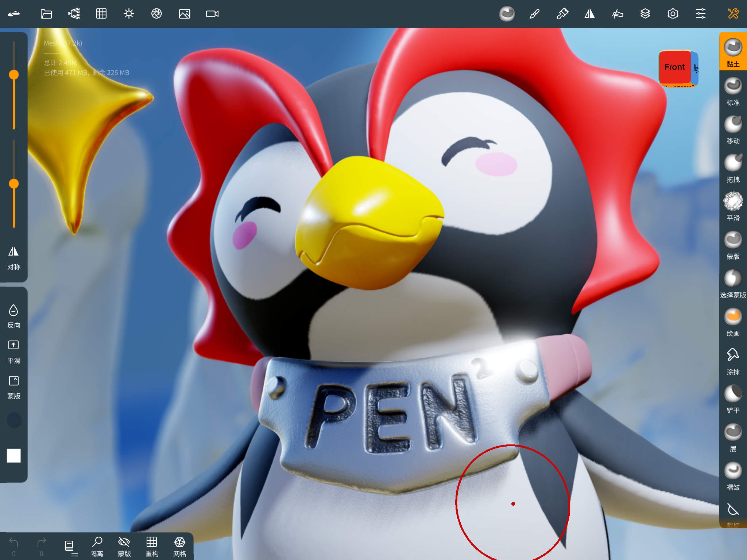747x560 pixels.
Task: Select the Clay (黏土) sculpting brush
Action: (733, 47)
